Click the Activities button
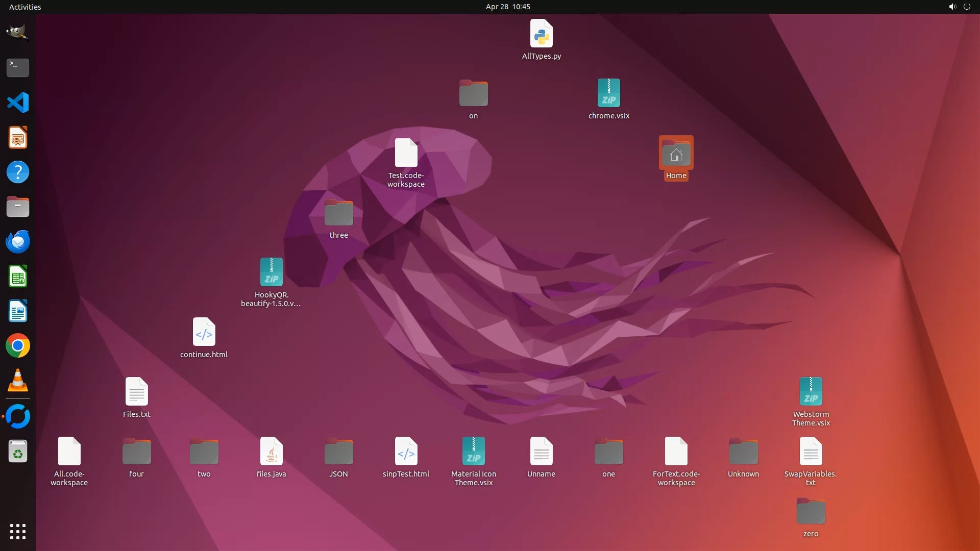This screenshot has height=551, width=980. (x=25, y=7)
